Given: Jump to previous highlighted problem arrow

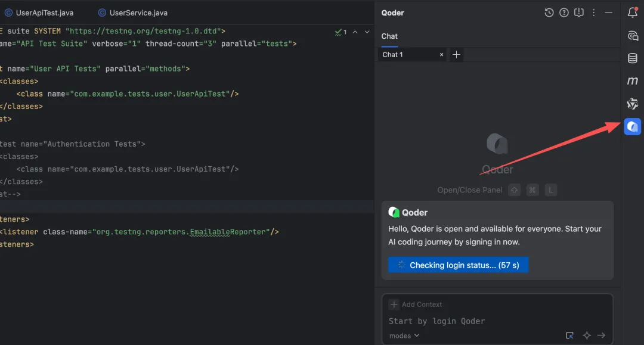Looking at the screenshot, I should pos(355,32).
